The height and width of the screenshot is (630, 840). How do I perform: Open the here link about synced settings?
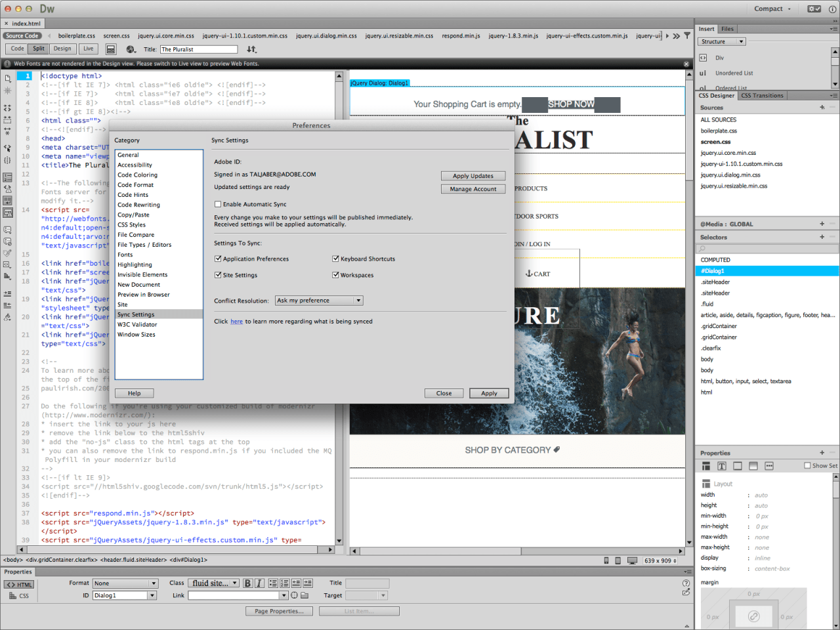point(236,322)
